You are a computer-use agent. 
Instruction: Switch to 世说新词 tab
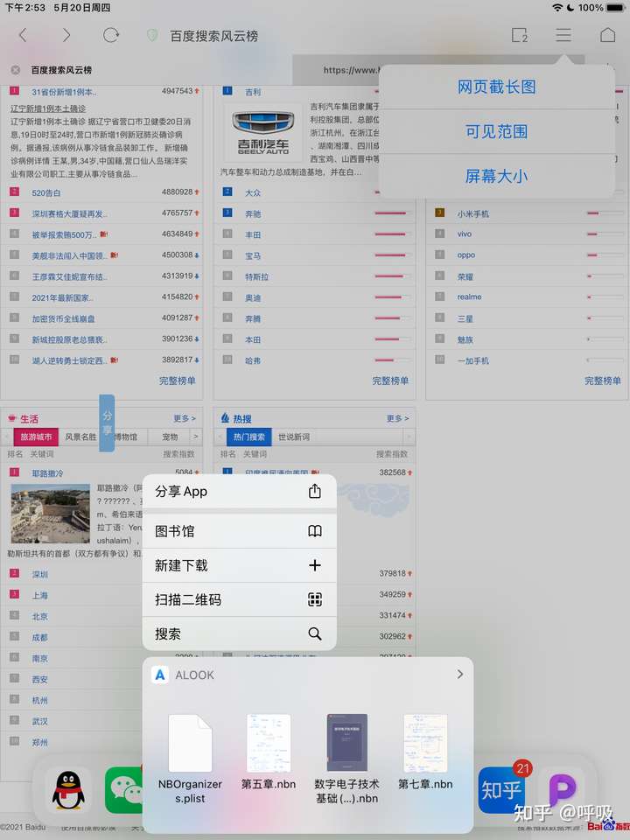pos(294,437)
